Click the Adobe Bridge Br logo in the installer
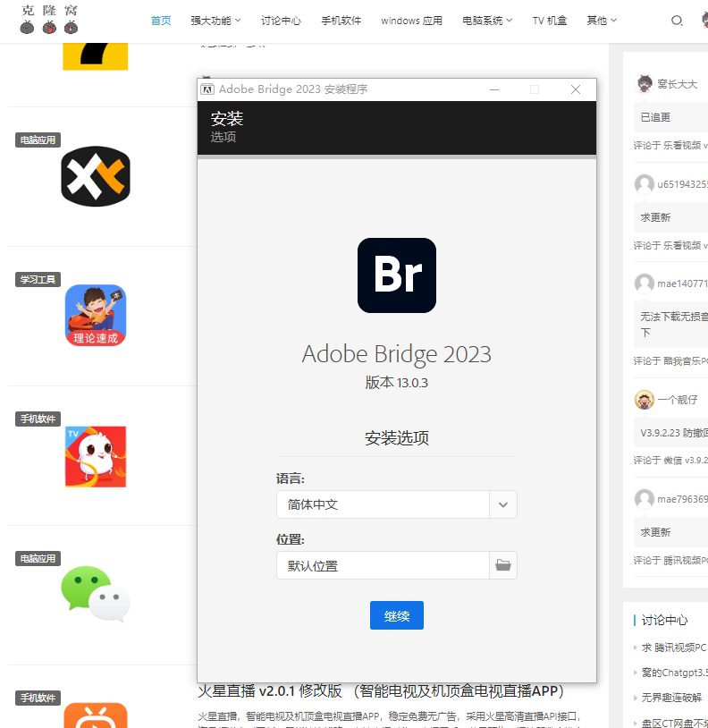 tap(397, 275)
